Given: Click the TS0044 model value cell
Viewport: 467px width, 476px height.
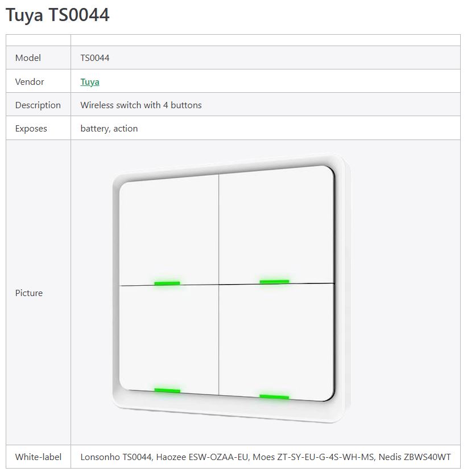Looking at the screenshot, I should coord(95,58).
